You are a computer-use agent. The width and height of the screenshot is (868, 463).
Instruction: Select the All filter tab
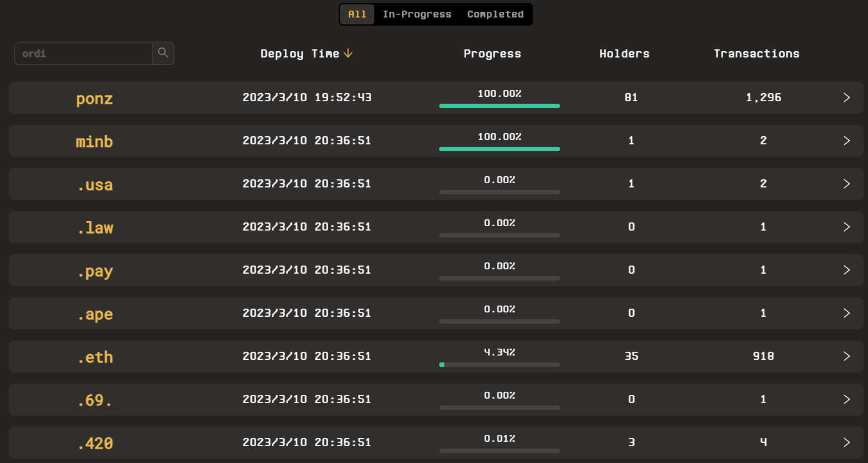tap(357, 14)
